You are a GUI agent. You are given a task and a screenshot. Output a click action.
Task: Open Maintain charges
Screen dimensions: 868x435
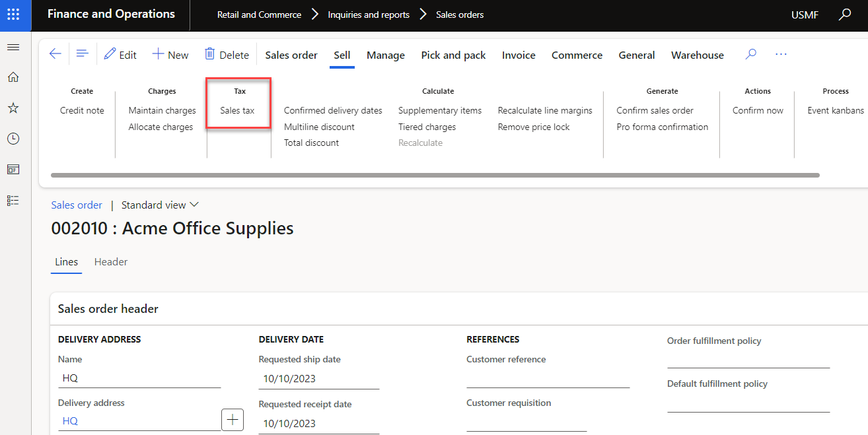pos(163,110)
